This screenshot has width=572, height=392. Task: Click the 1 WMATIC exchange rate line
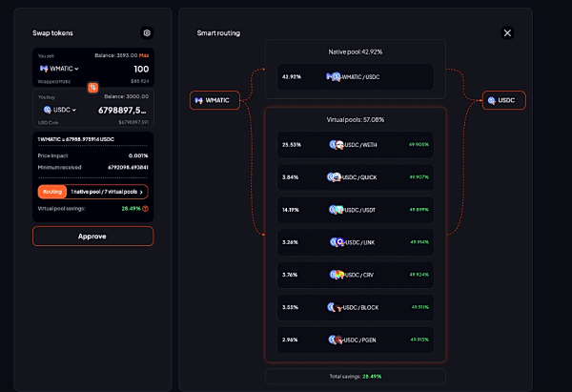(76, 139)
